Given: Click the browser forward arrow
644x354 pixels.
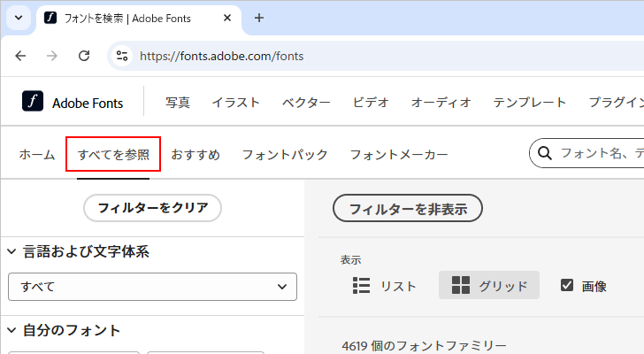Looking at the screenshot, I should click(x=52, y=56).
